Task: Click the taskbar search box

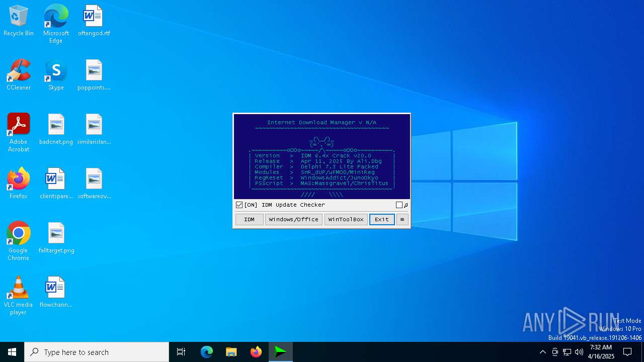Action: point(97,352)
